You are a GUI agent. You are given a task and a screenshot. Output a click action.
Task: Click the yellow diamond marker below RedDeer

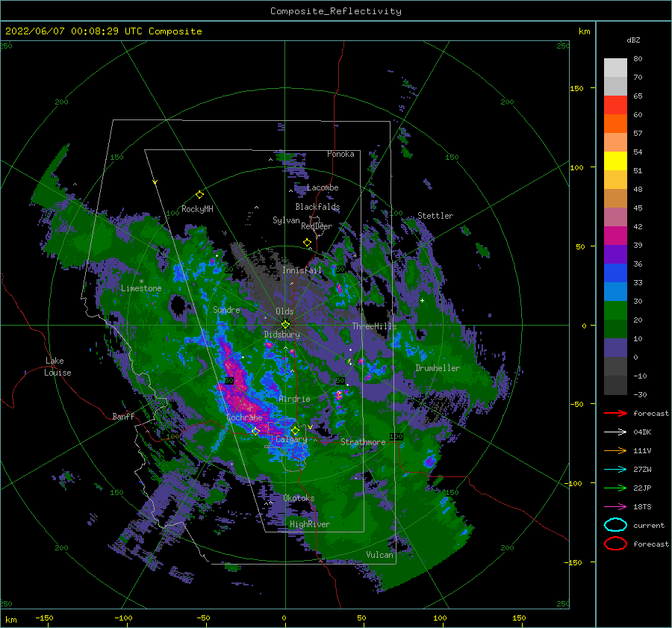[308, 243]
